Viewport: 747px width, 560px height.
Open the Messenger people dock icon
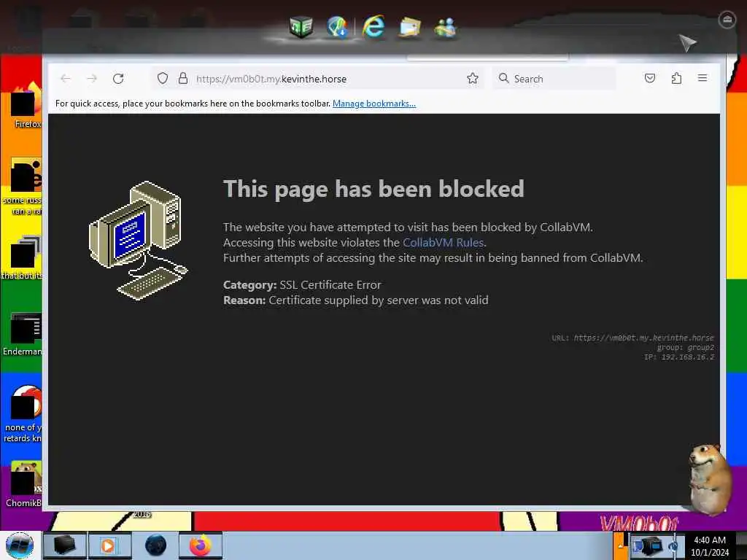(446, 27)
